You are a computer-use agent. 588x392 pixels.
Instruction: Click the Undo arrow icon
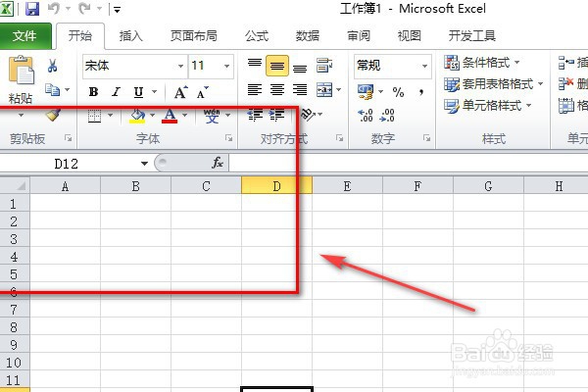[53, 8]
